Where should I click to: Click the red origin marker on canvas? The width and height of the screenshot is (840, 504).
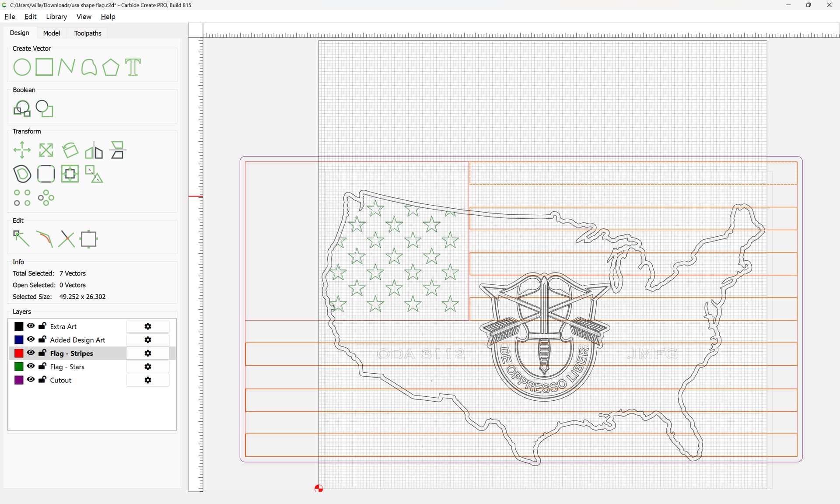[318, 488]
